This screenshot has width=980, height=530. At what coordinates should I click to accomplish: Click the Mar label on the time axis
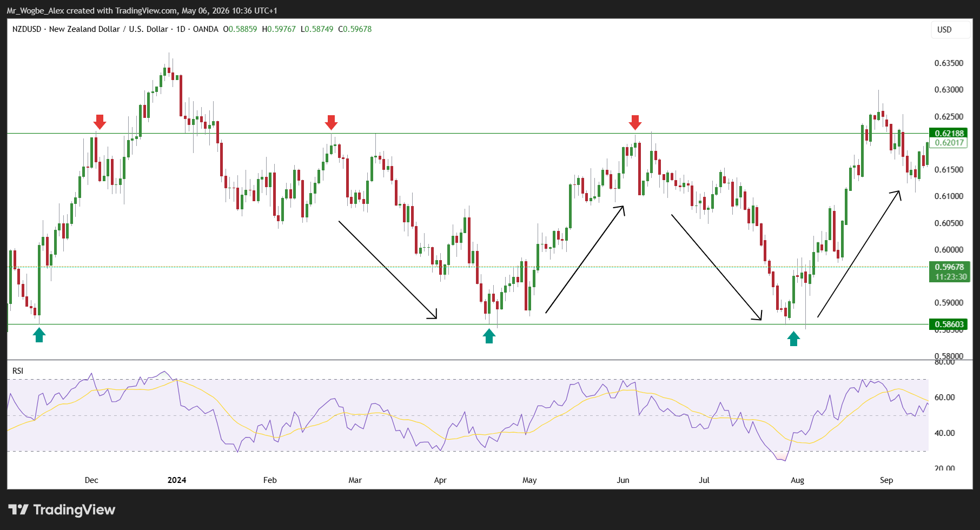(x=355, y=480)
